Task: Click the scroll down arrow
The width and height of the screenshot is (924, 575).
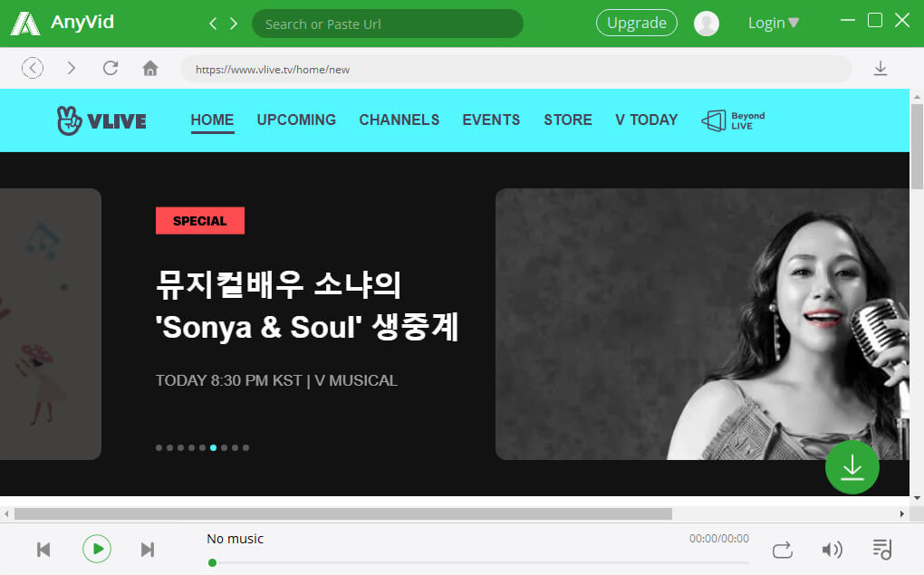Action: [x=917, y=498]
